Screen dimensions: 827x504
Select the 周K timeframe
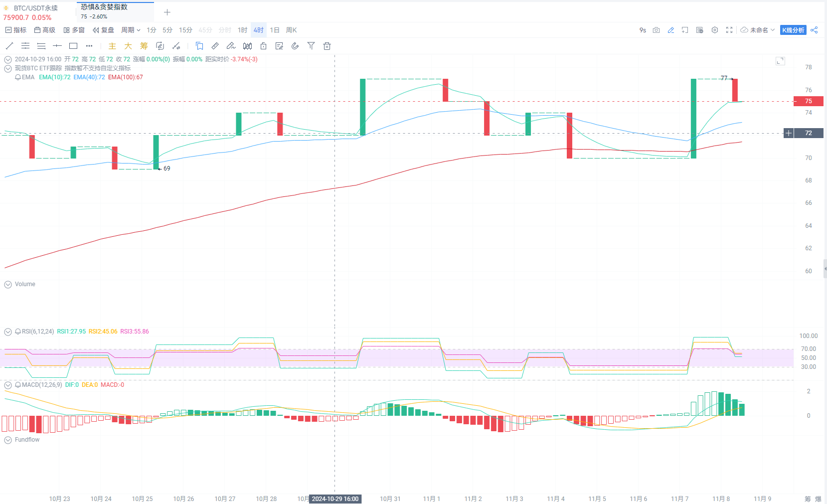[x=292, y=30]
